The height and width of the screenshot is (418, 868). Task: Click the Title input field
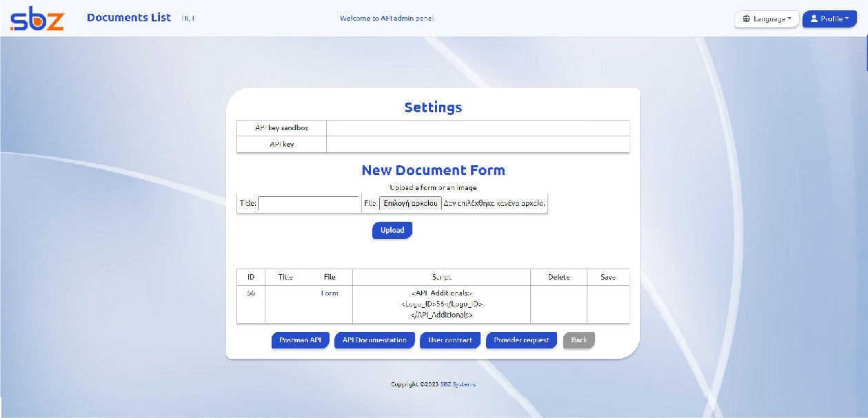pos(308,204)
